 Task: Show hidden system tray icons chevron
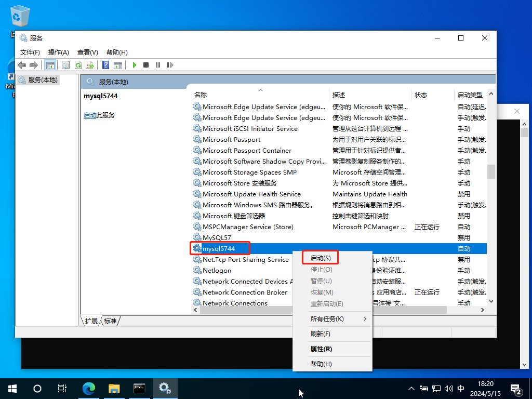pyautogui.click(x=411, y=388)
